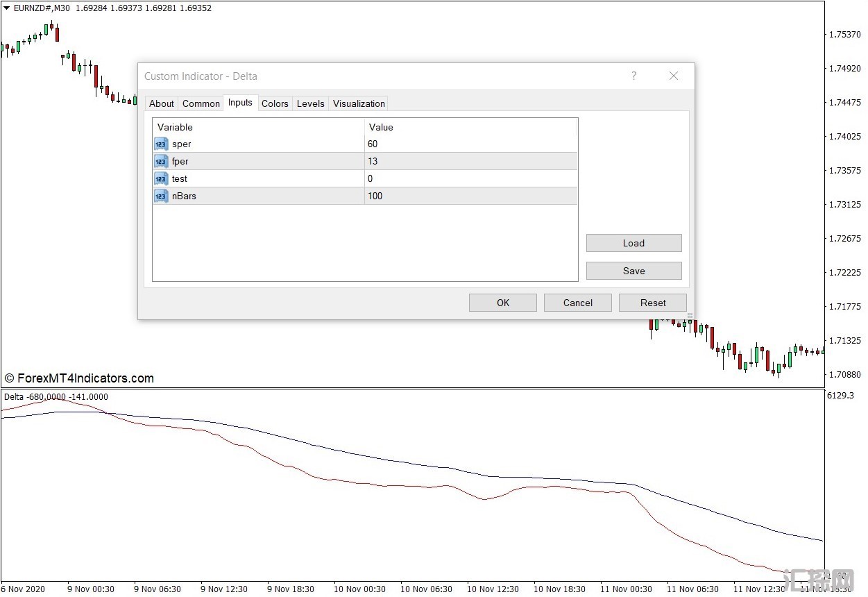Close the Custom Indicator dialog
868x597 pixels.
tap(673, 76)
